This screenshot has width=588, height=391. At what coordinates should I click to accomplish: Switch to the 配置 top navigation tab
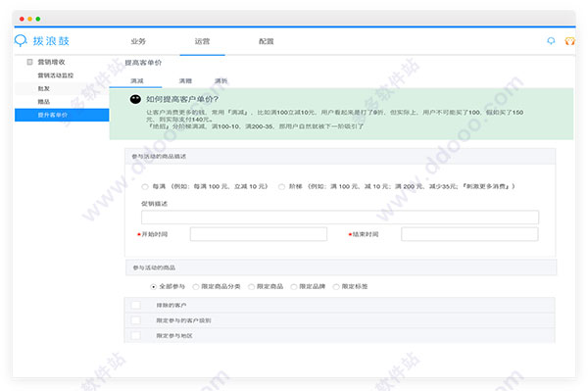tap(266, 41)
